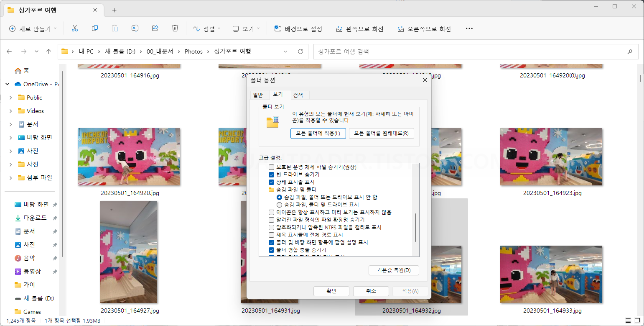Select 새 볼륨 (D:) drive in sidebar
644x326 pixels.
(x=34, y=298)
